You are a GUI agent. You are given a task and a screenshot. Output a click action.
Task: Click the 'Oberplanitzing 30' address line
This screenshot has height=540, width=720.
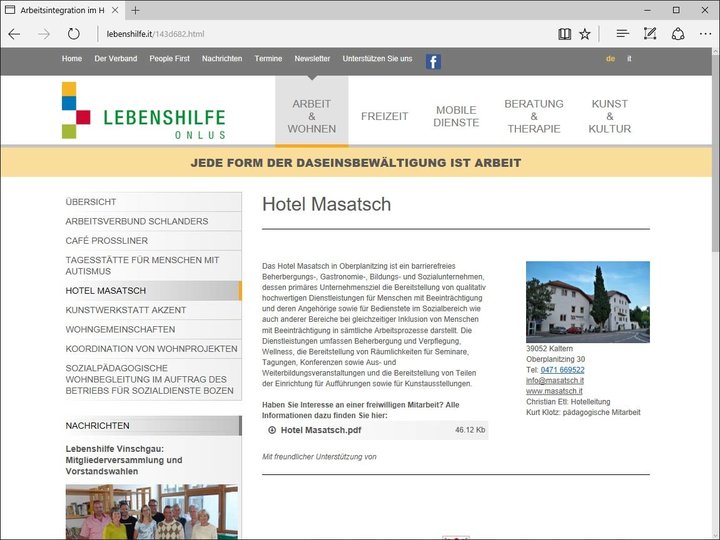(x=556, y=359)
